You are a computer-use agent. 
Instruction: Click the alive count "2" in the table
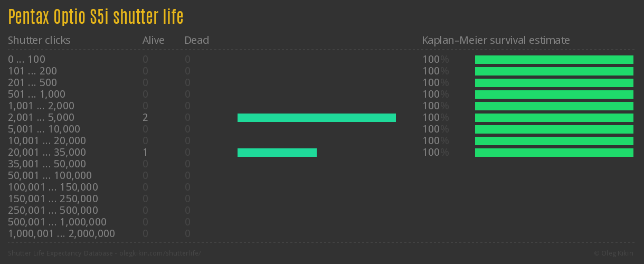click(x=145, y=118)
